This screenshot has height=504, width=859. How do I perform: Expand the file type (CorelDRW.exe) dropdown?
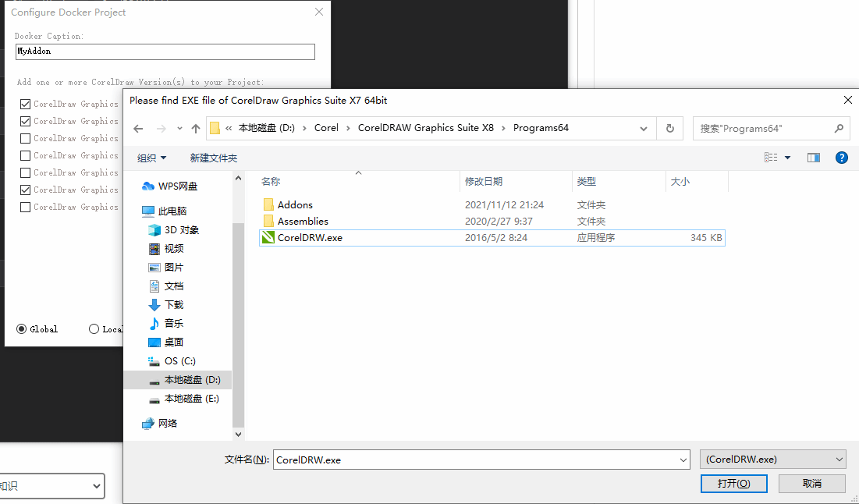pos(772,460)
